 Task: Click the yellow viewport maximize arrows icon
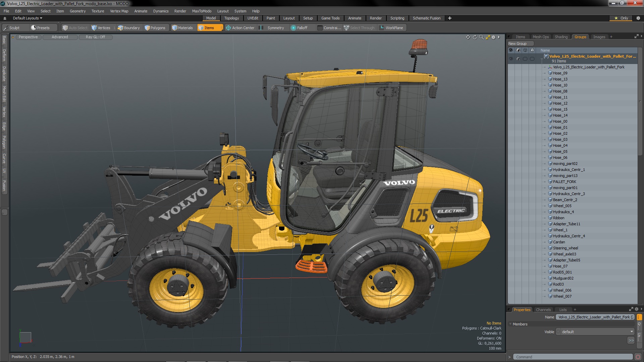488,37
